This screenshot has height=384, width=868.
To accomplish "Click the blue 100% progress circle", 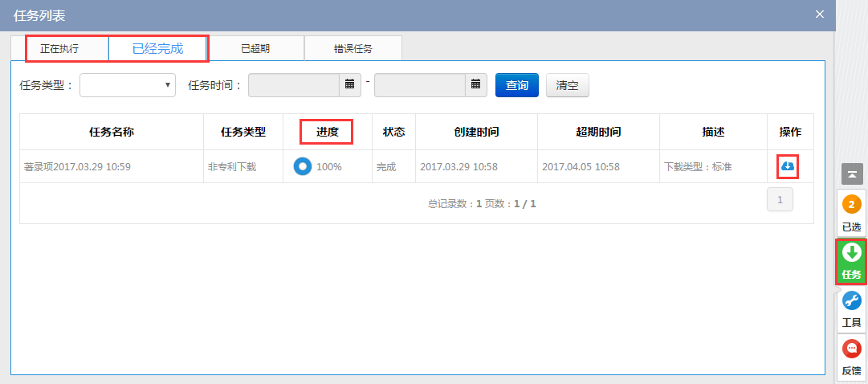I will pyautogui.click(x=303, y=167).
